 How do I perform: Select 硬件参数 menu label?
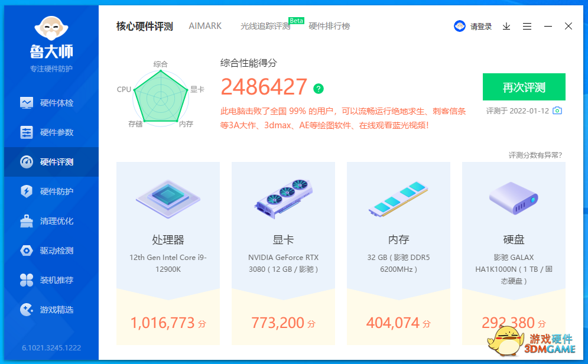(57, 132)
